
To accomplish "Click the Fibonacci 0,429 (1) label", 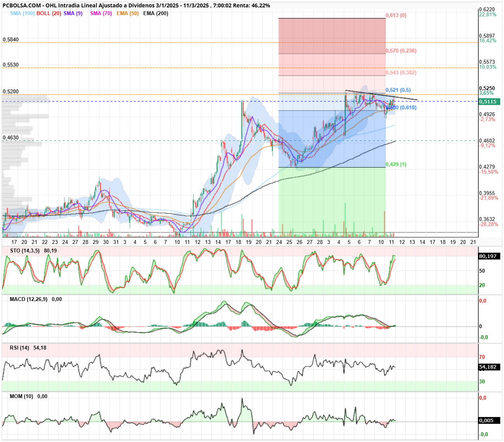I will point(396,164).
